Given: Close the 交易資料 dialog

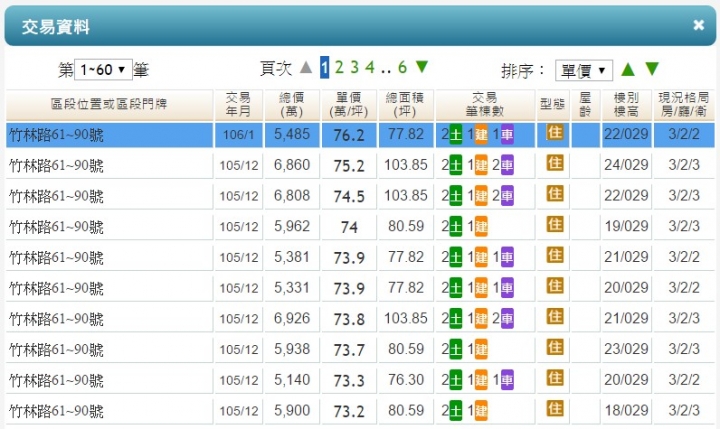Looking at the screenshot, I should 698,25.
